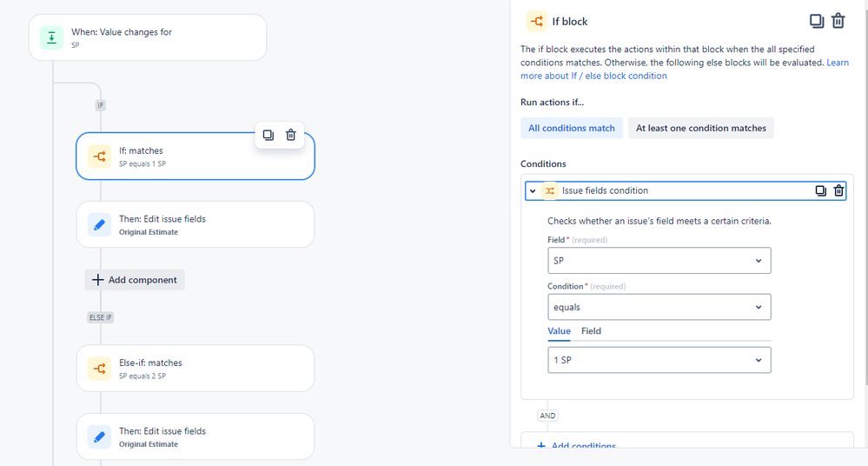Viewport: 868px width, 466px height.
Task: Click the pencil icon on first Edit issue fields
Action: coord(99,224)
